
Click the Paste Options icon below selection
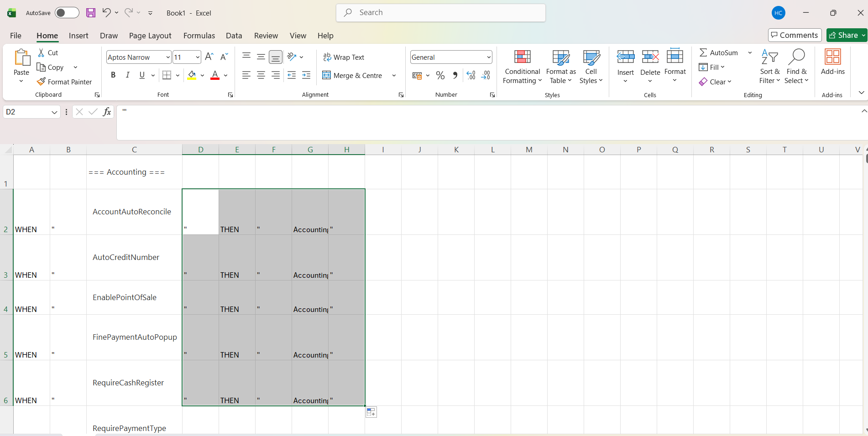[371, 412]
